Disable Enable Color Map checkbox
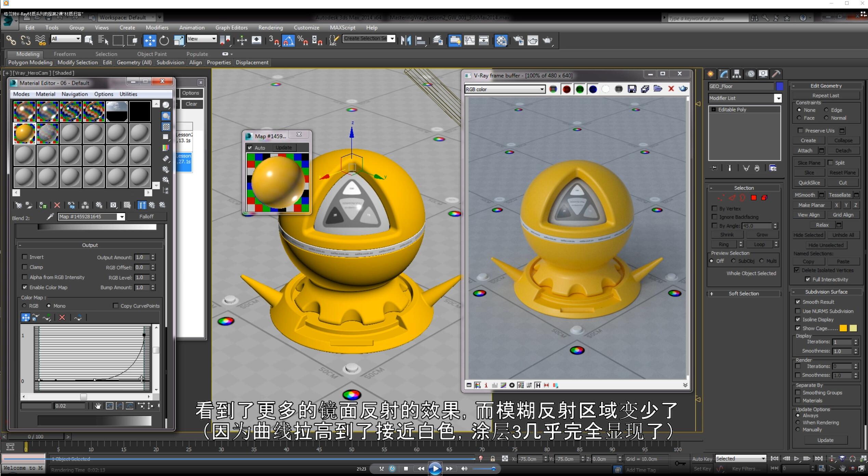 tap(25, 287)
